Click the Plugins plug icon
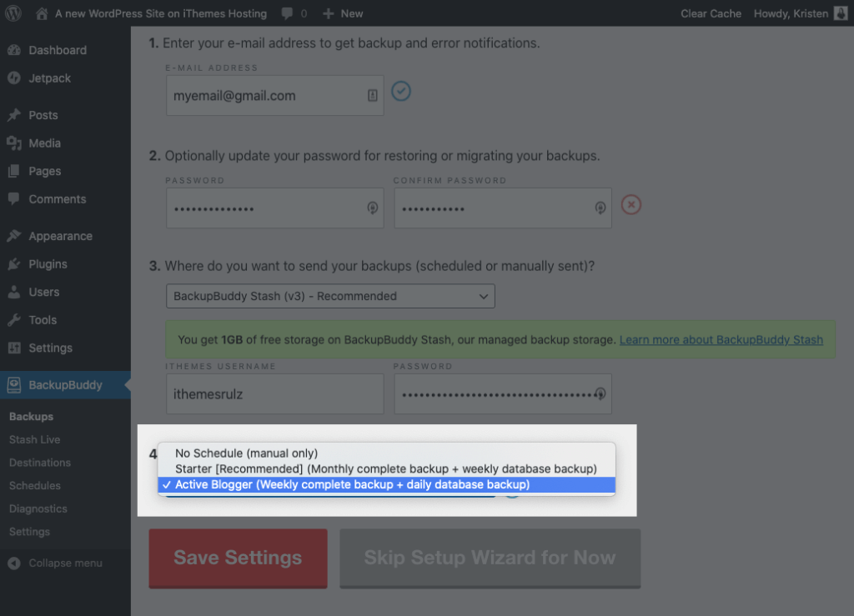854x616 pixels. [x=14, y=264]
